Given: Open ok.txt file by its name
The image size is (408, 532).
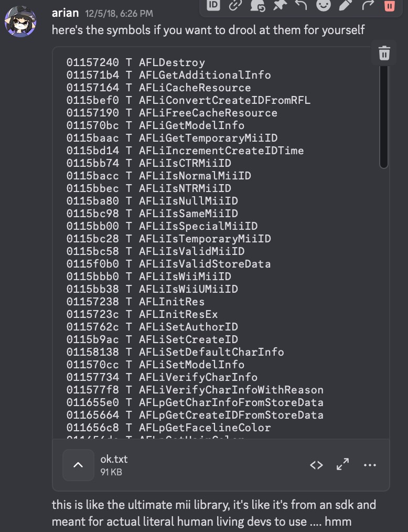Looking at the screenshot, I should (x=114, y=459).
